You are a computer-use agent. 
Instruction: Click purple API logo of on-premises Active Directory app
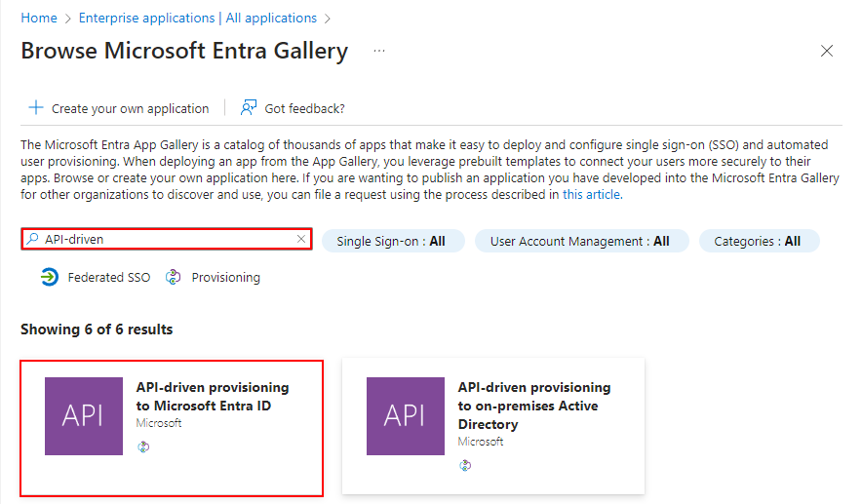coord(406,416)
